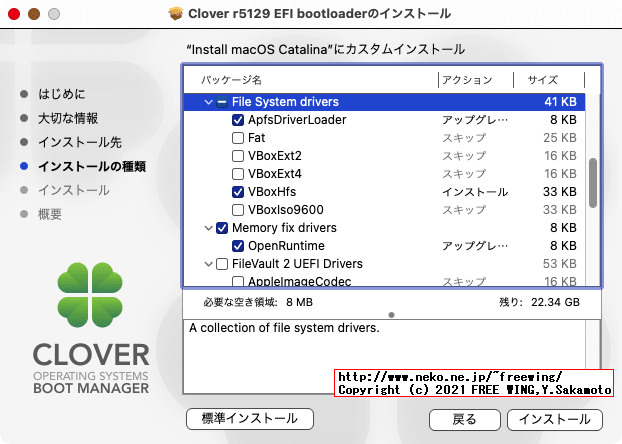Viewport: 622px width, 444px height.
Task: Click the package list vertical scrollbar thumb
Action: point(593,183)
